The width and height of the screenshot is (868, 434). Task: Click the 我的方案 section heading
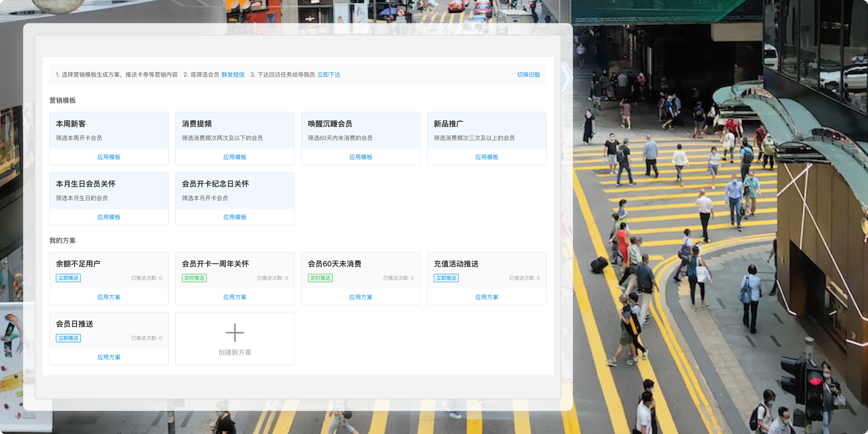click(63, 240)
